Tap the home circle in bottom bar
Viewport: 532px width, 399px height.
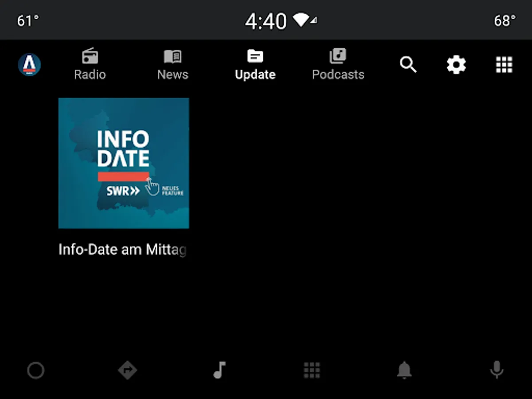coord(35,370)
